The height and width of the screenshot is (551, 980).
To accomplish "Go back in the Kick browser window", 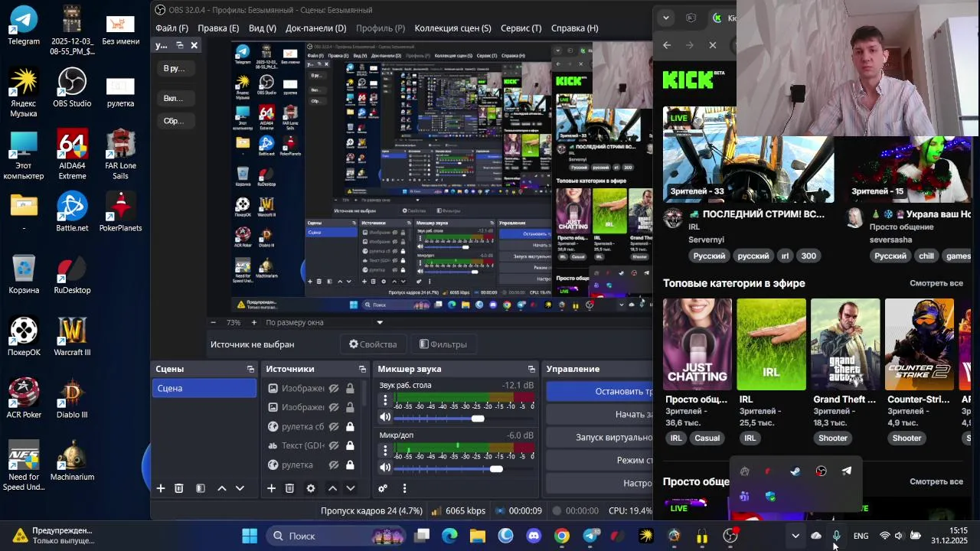I will pos(667,45).
